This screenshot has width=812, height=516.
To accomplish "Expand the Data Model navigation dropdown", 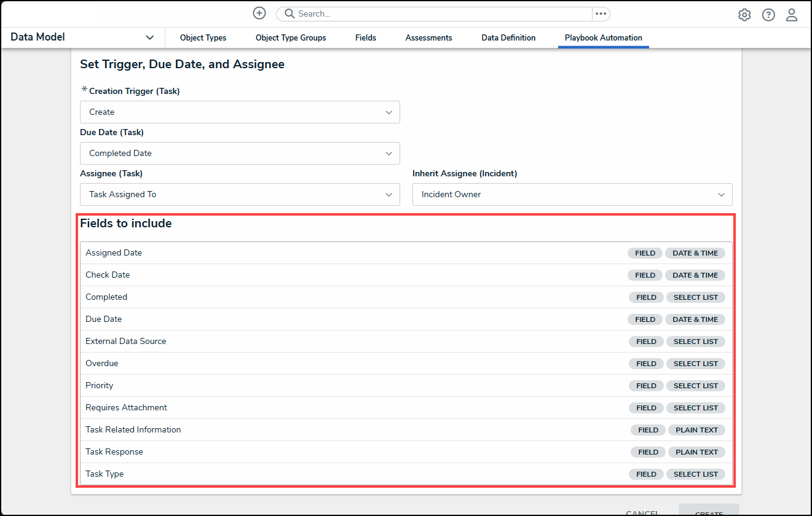I will [82, 37].
